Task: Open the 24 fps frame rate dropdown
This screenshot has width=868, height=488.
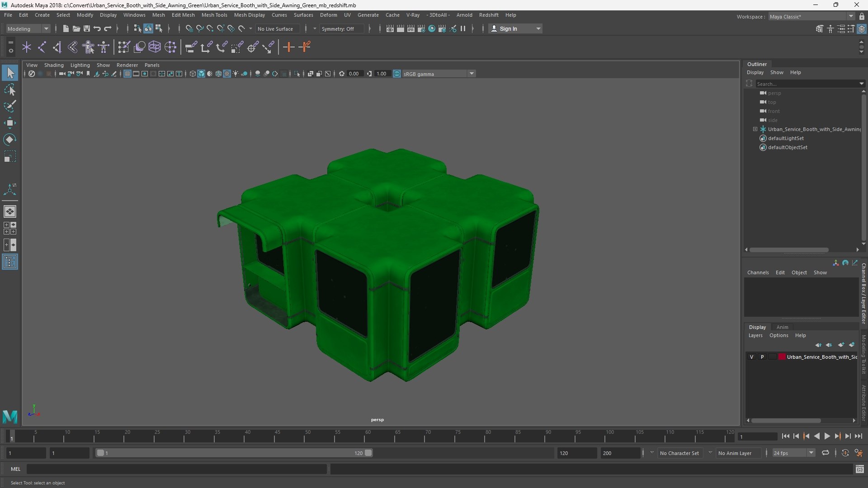Action: point(793,453)
